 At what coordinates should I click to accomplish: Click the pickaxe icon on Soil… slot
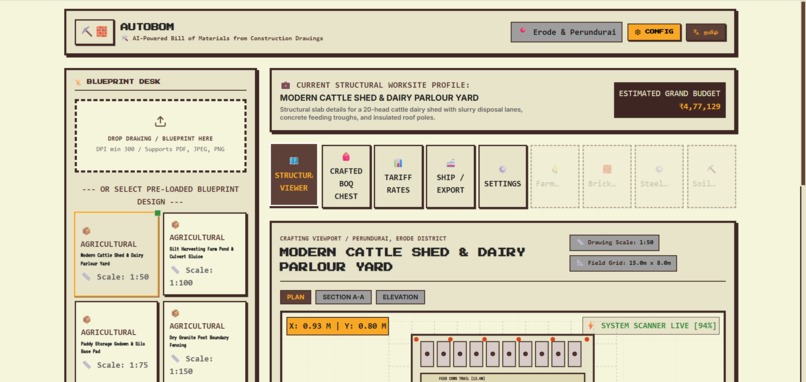(x=711, y=169)
